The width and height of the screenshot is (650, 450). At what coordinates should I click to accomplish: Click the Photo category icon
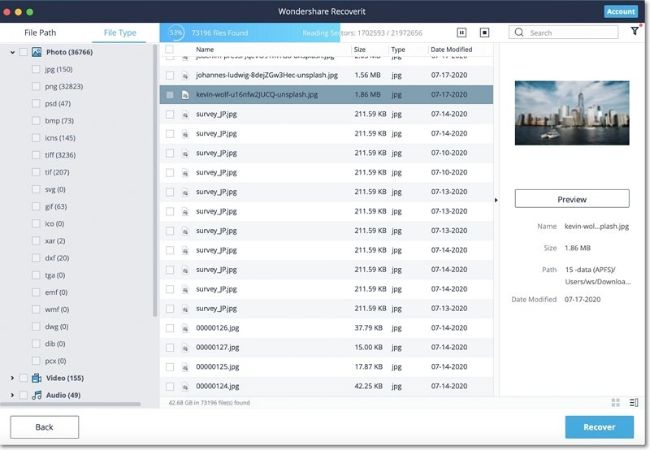click(37, 52)
